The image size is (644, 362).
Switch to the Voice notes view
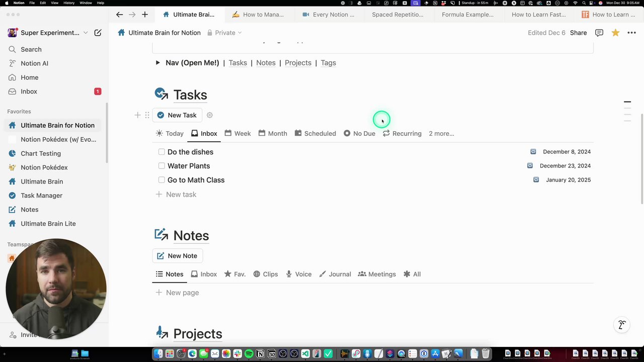(299, 274)
